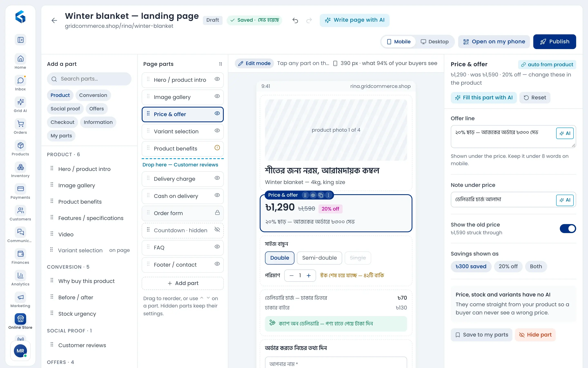The height and width of the screenshot is (368, 588).
Task: Switch preview to Mobile
Action: [x=399, y=42]
